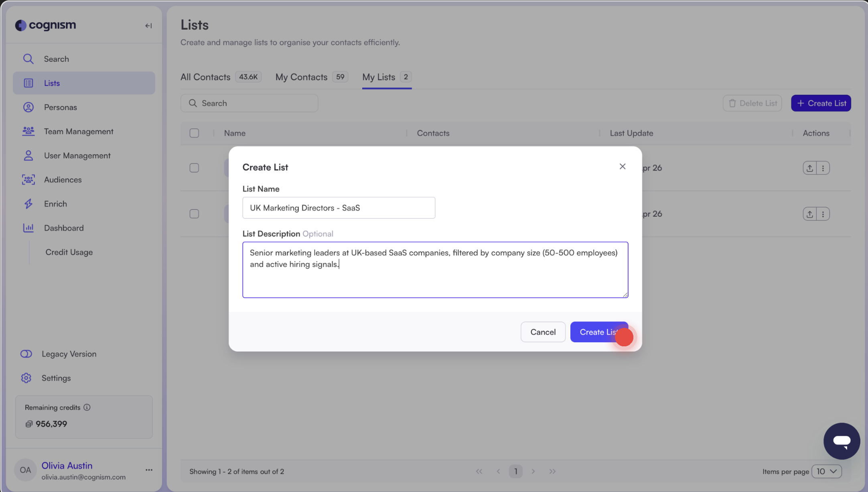Collapse the sidebar with the arrow icon

coord(148,25)
